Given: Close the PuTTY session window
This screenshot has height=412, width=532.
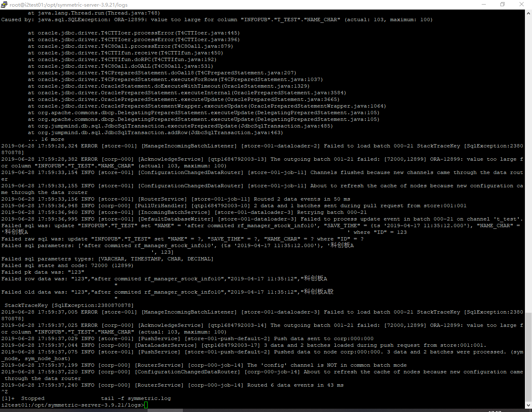Looking at the screenshot, I should coord(522,5).
